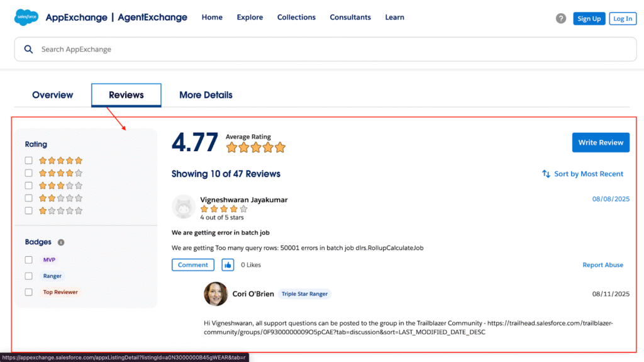The width and height of the screenshot is (644, 362).
Task: Click the search magnifier icon
Action: [28, 49]
